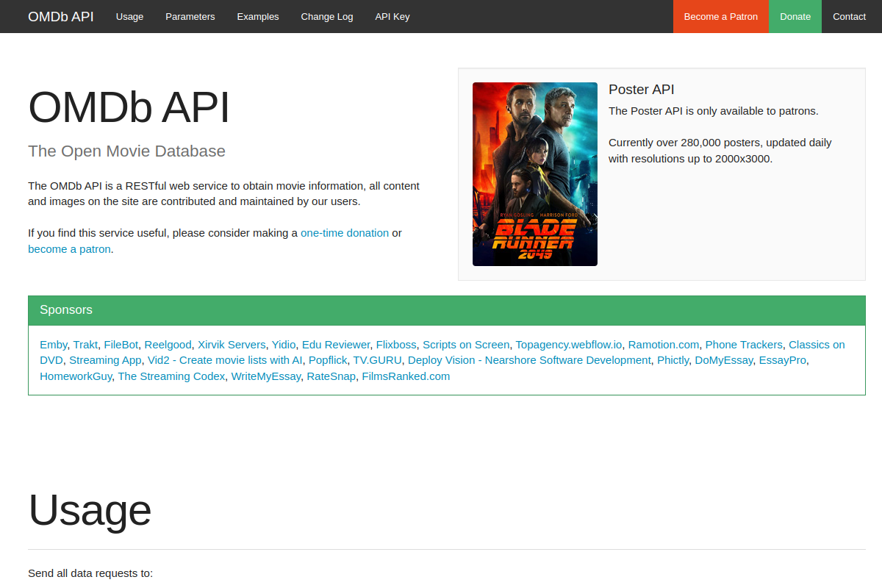Visit the Ramotion.com sponsor link

click(x=664, y=345)
